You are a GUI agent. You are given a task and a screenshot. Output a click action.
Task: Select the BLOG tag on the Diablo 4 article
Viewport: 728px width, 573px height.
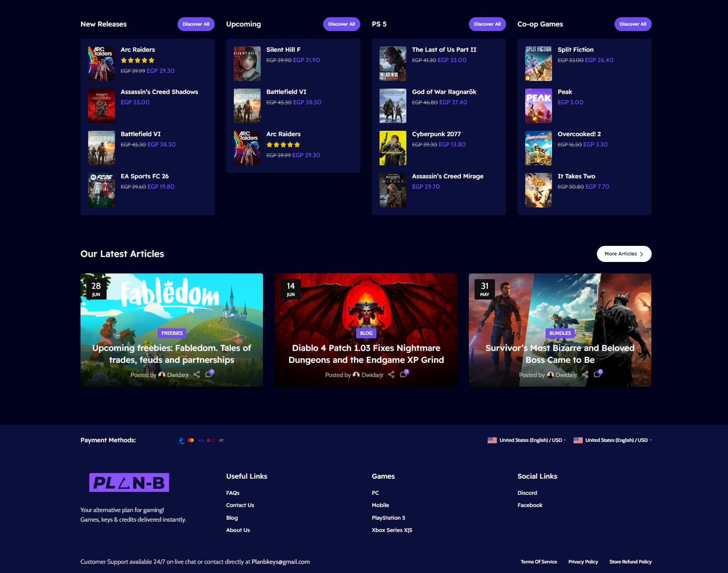[366, 333]
